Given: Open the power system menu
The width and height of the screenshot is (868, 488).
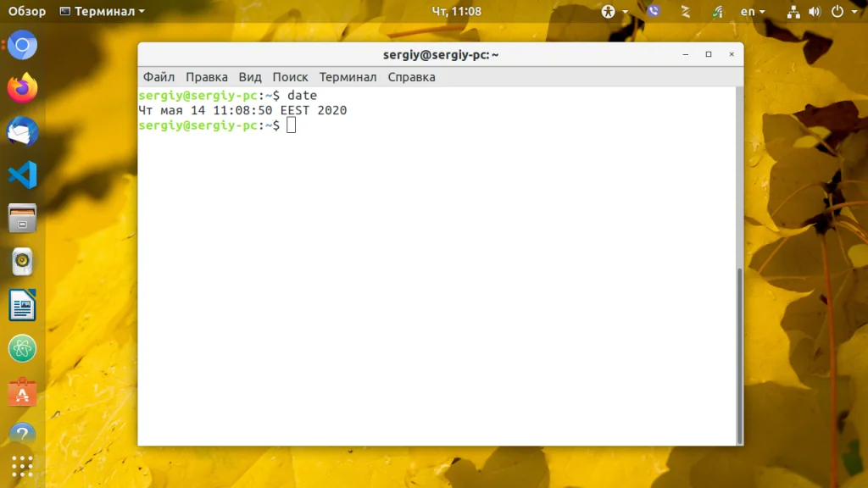Looking at the screenshot, I should click(x=843, y=11).
